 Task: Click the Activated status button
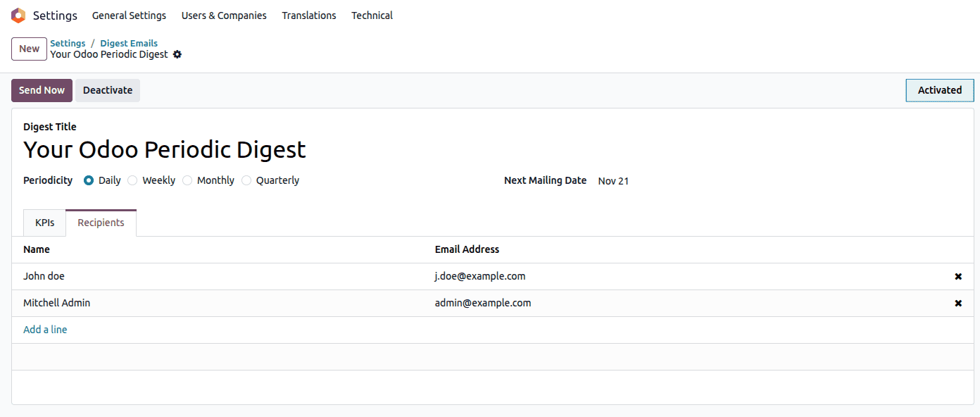[x=939, y=90]
